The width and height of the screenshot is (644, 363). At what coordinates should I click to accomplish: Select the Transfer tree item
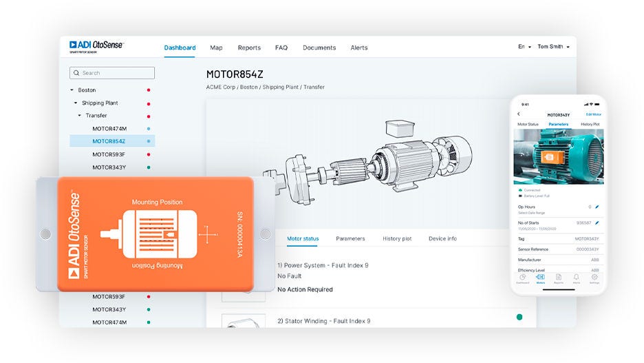[96, 116]
